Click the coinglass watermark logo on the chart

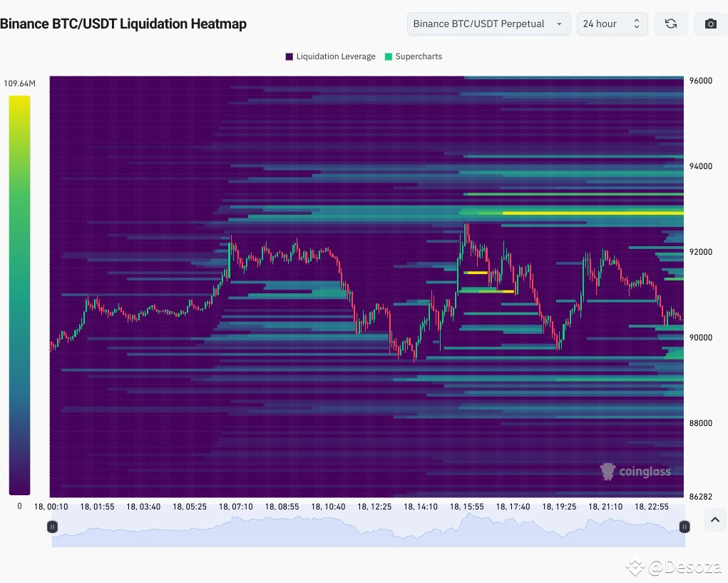click(635, 471)
